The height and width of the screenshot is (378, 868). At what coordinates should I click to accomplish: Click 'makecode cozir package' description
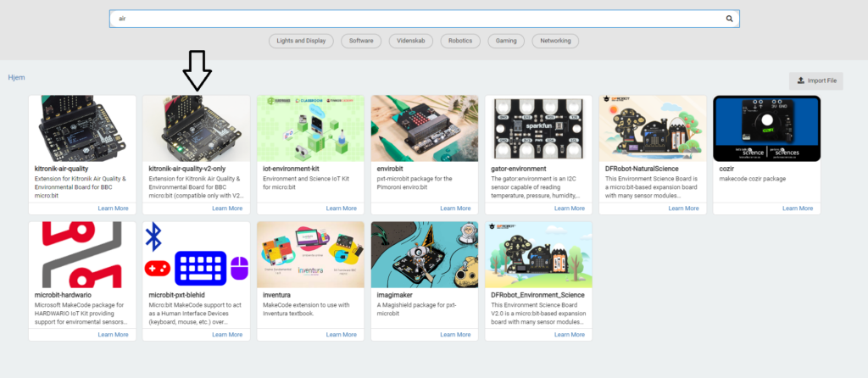(x=752, y=179)
